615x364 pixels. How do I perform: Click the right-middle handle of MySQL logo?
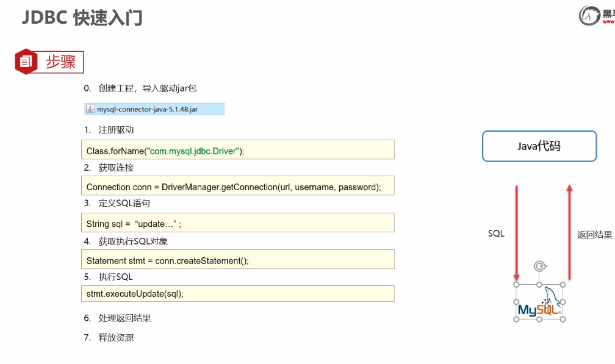(x=563, y=302)
